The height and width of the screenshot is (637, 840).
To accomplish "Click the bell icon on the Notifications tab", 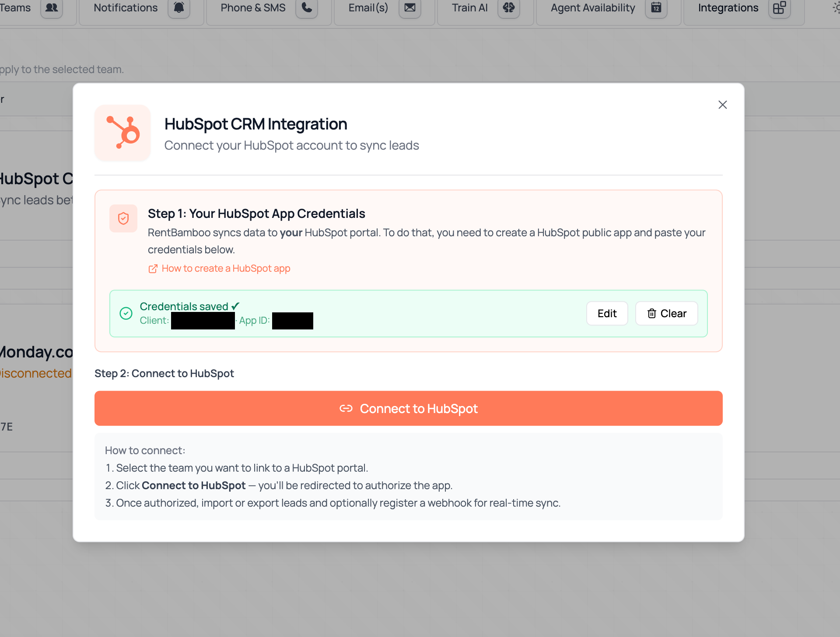I will 179,8.
